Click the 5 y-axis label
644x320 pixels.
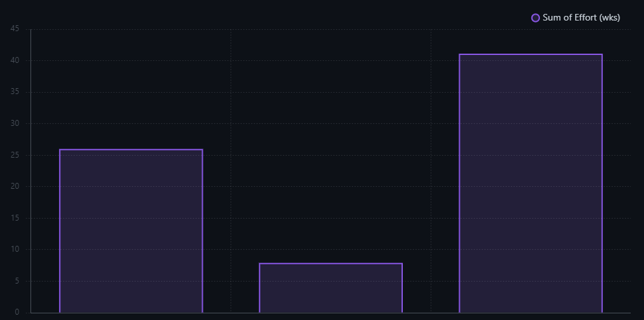[x=17, y=281]
